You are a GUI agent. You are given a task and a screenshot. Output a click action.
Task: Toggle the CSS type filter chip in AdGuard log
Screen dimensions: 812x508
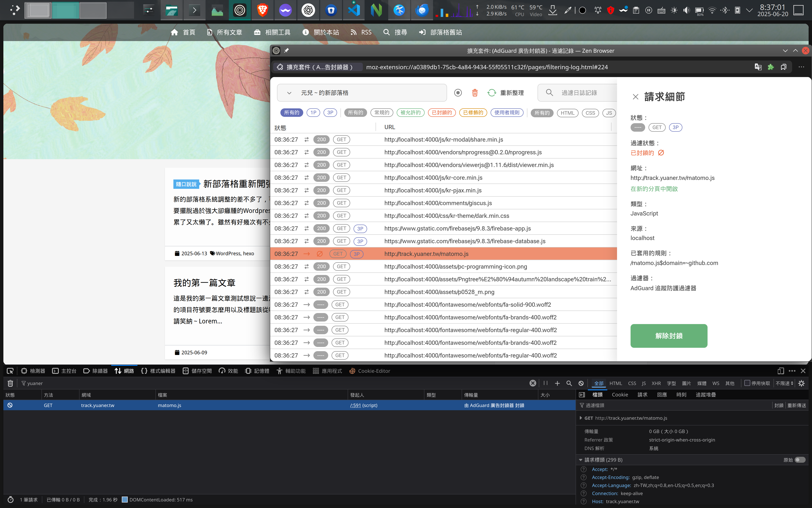coord(590,113)
